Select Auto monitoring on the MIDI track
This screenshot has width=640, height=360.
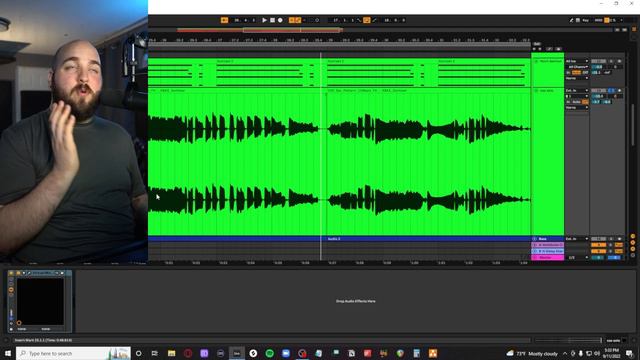576,73
